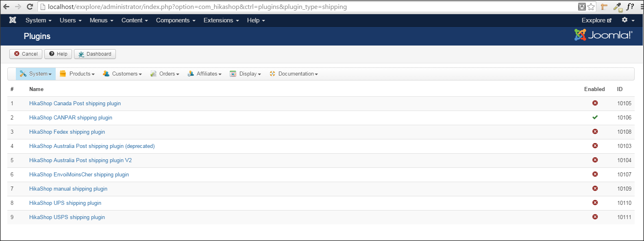The width and height of the screenshot is (644, 241).
Task: Click the eyedropper extension icon in browser toolbar
Action: point(618,7)
